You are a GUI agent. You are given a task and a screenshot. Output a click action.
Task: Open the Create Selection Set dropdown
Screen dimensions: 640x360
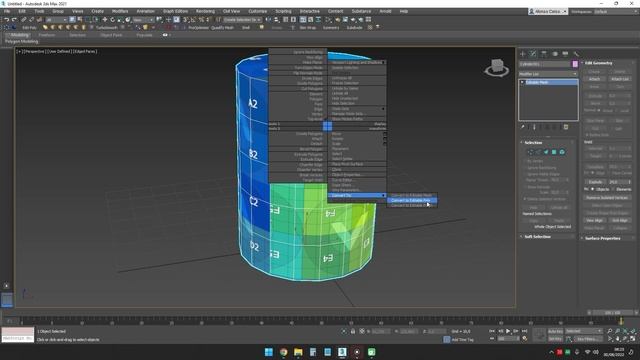[242, 20]
